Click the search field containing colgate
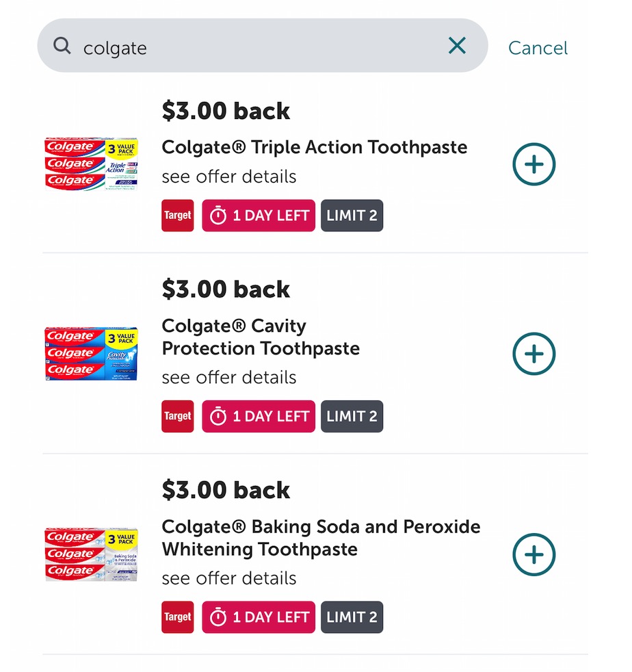This screenshot has height=672, width=632. click(260, 47)
